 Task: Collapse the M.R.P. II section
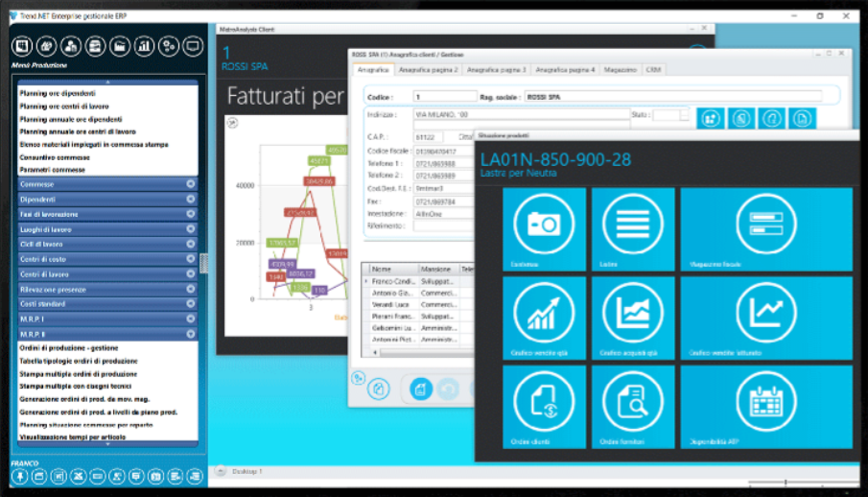point(190,334)
